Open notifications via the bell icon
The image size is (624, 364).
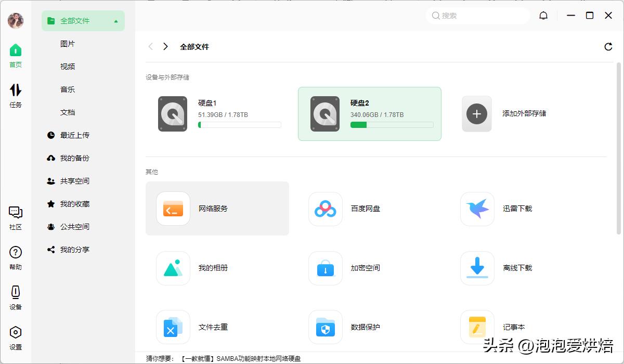click(x=543, y=16)
